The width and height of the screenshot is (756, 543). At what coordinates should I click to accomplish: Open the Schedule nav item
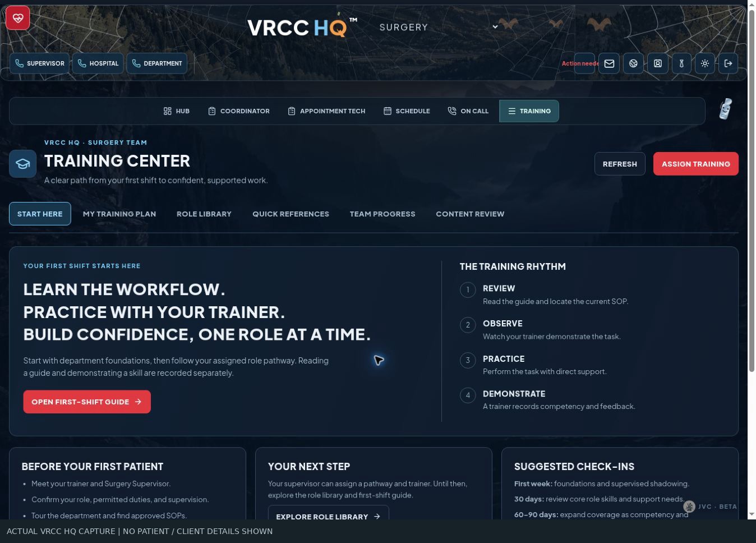pos(407,111)
